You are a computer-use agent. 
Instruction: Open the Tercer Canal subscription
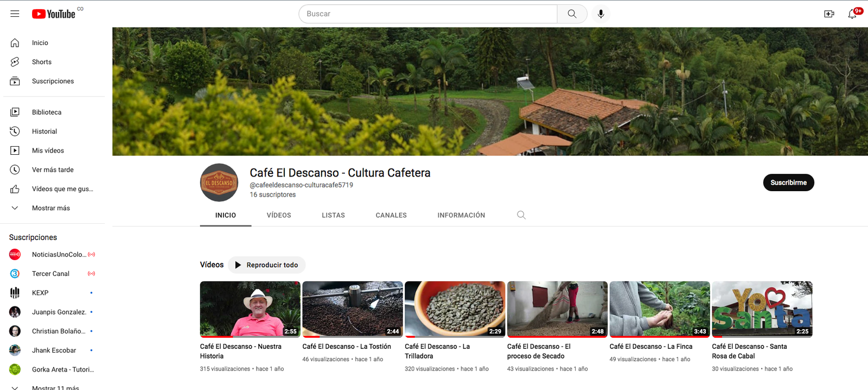(54, 273)
